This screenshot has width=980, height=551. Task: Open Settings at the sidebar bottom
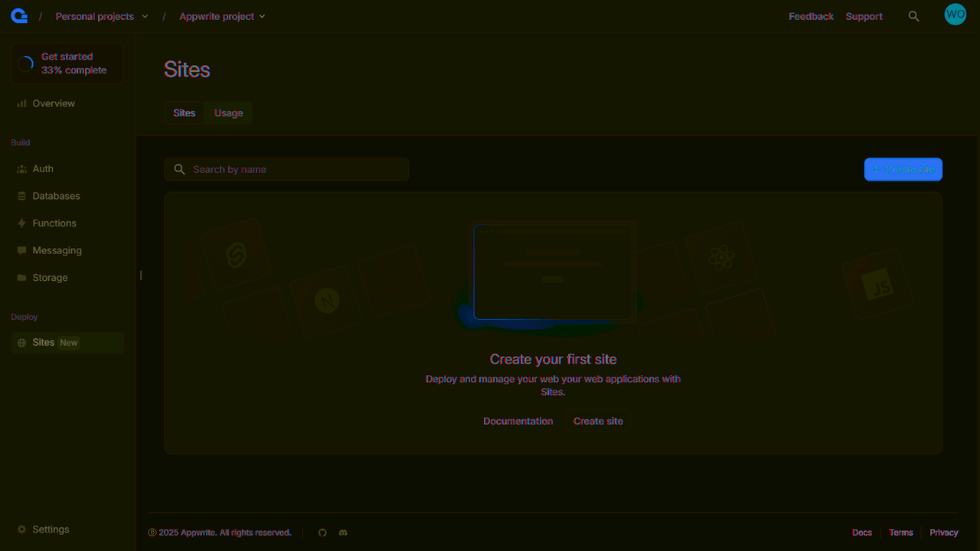[x=51, y=529]
